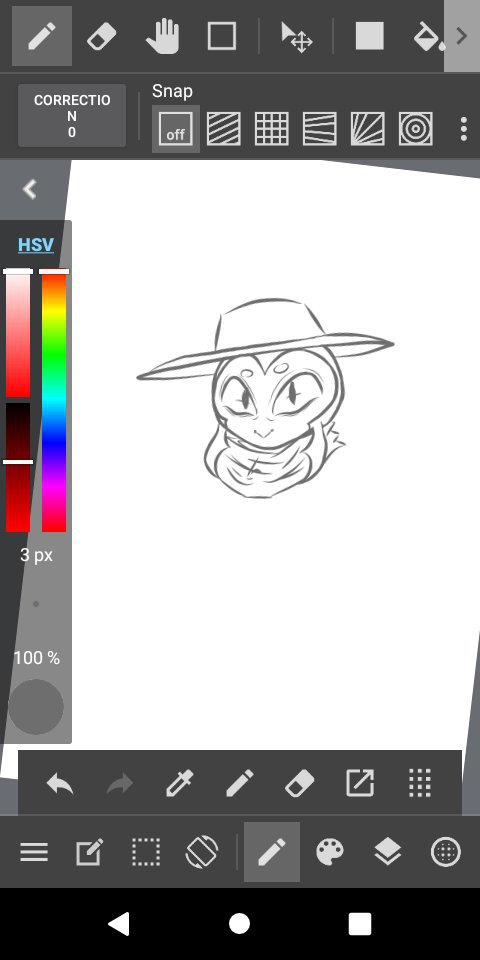Collapse the color panel with the left chevron
This screenshot has height=960, width=480.
[x=29, y=189]
